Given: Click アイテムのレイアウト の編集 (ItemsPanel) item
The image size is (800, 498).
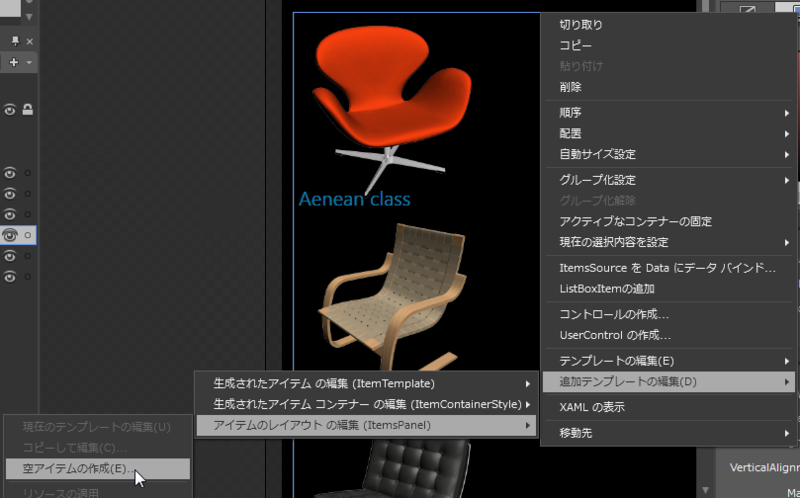Looking at the screenshot, I should click(366, 426).
